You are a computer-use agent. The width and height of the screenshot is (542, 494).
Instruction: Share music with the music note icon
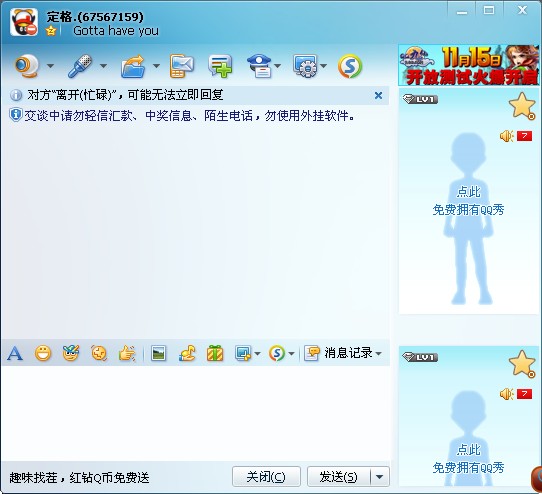[187, 353]
